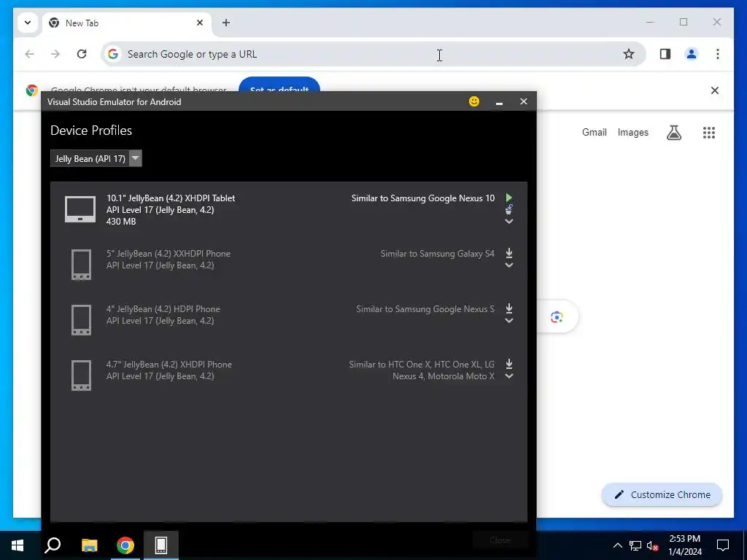
Task: Start the 10.1" JellyBean XHDPI Tablet emulator
Action: (508, 198)
